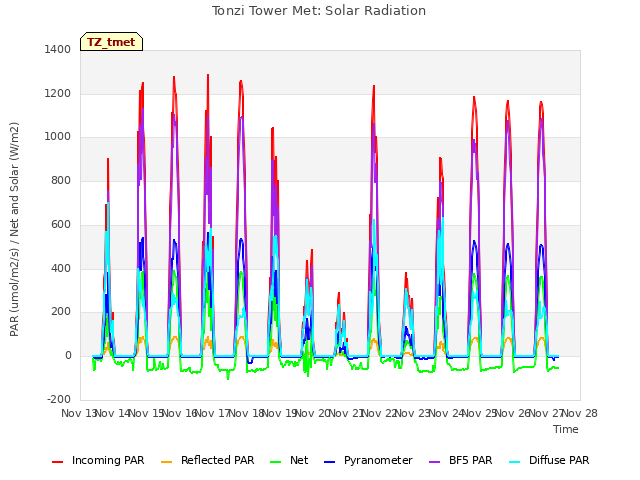The width and height of the screenshot is (640, 480).
Task: Select the Net legend label
Action: [x=299, y=460]
